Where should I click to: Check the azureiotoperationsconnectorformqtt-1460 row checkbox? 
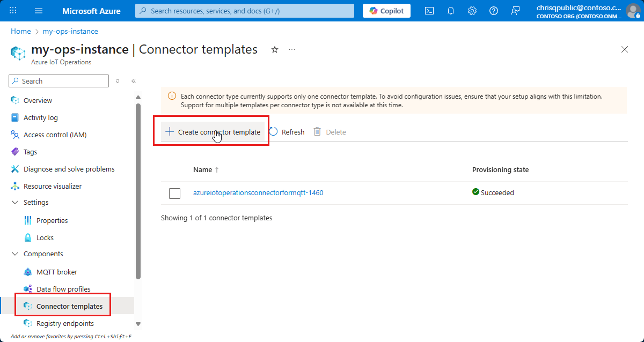(174, 193)
